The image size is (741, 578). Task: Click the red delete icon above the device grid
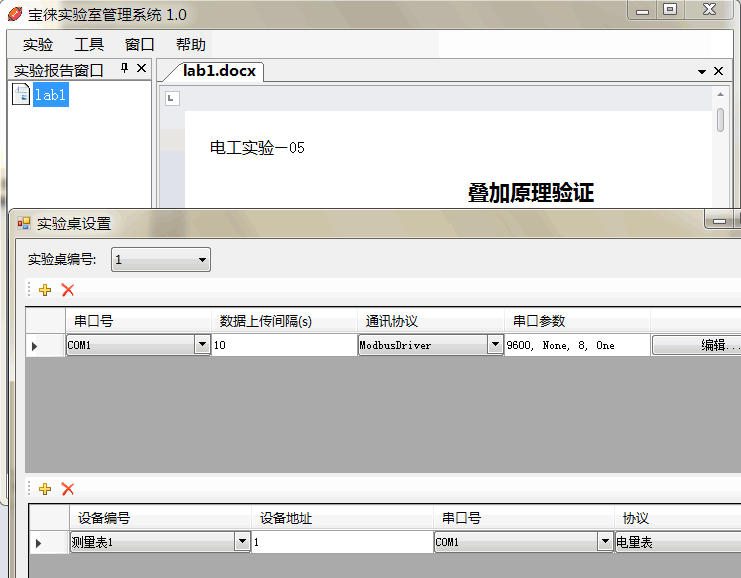point(68,489)
